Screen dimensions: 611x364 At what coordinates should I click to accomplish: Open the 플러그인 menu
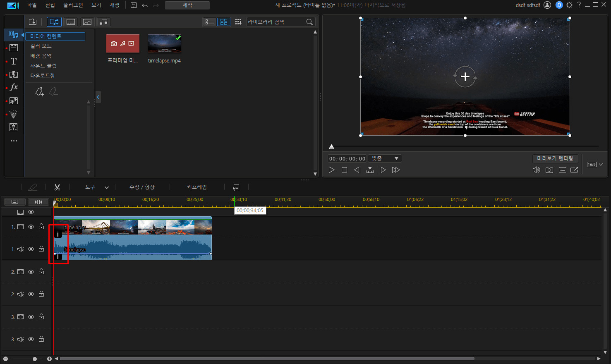[73, 5]
